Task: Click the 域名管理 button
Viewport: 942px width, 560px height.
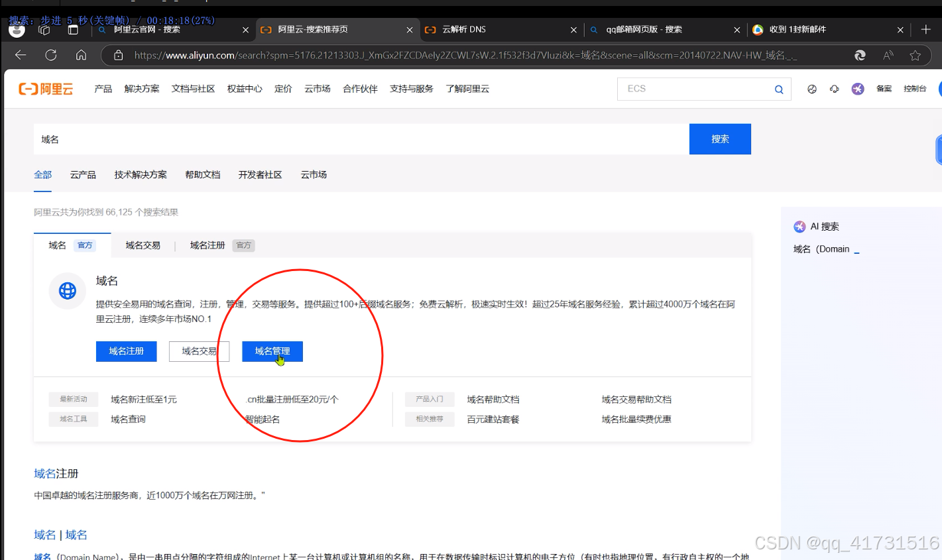Action: coord(272,351)
